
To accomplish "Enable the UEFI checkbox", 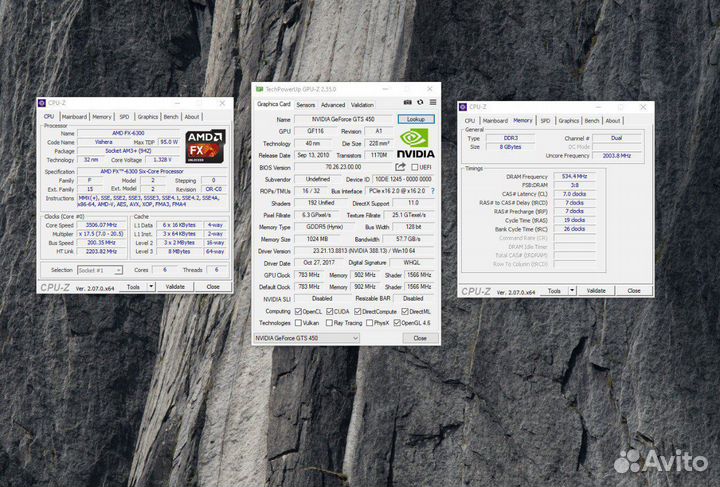I will pos(415,167).
